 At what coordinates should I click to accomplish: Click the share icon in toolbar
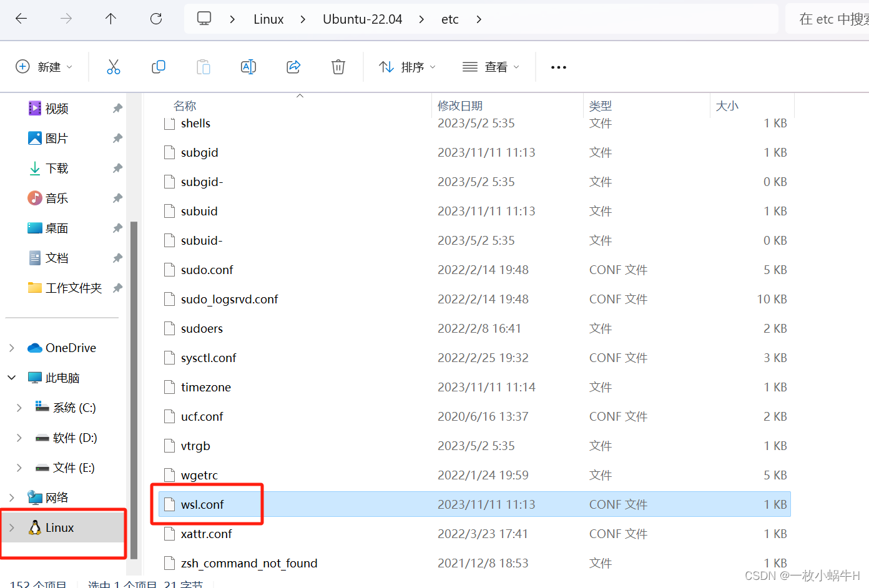click(293, 67)
